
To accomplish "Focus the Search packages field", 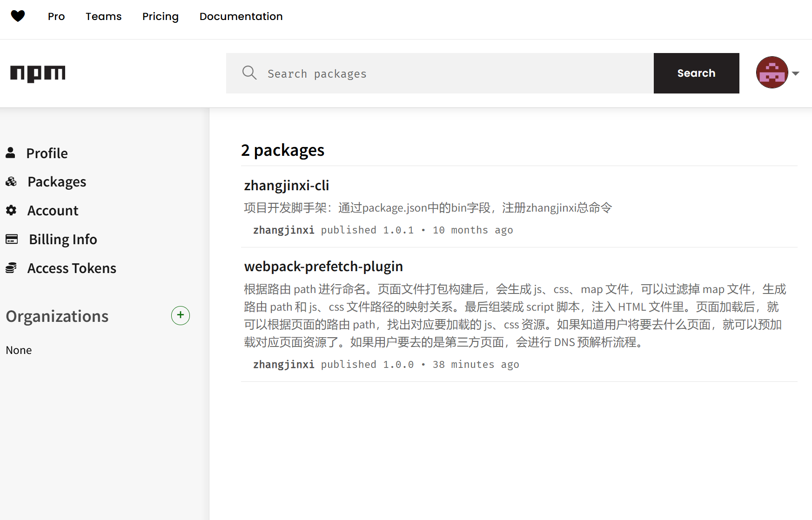I will coord(440,73).
